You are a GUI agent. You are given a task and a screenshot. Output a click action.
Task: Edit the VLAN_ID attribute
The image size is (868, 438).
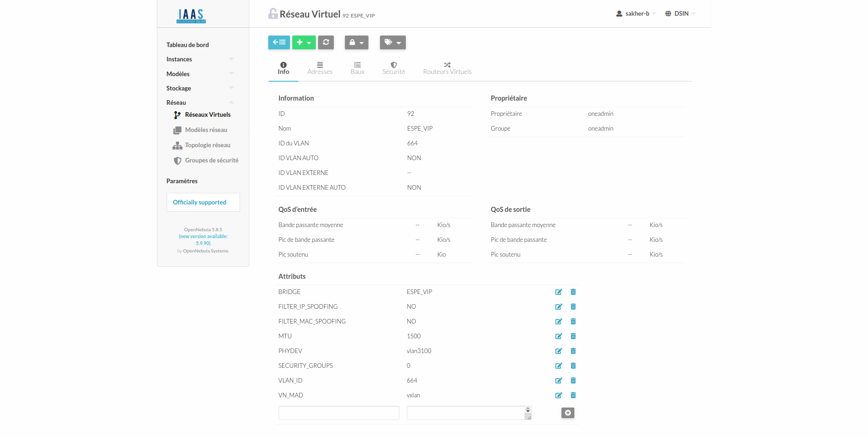(x=559, y=381)
